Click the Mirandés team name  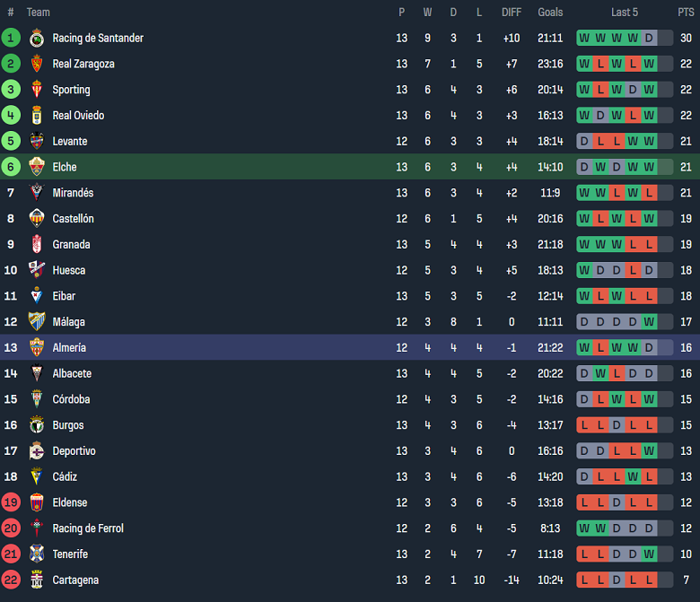pos(73,193)
